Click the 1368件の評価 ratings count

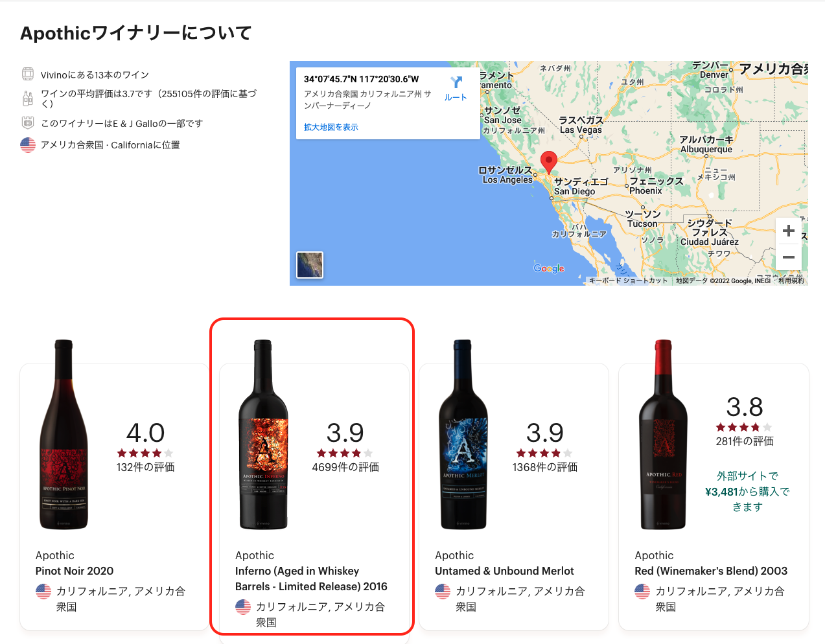pyautogui.click(x=545, y=467)
